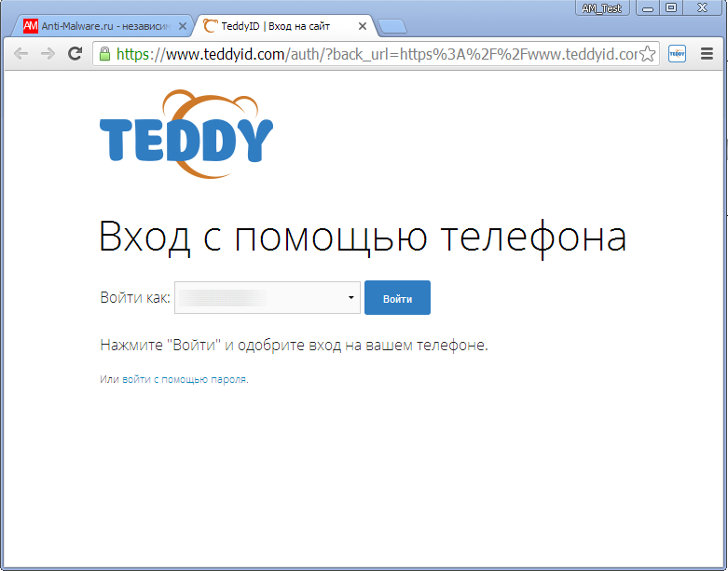Close the Anti-Malware.ru tab
Image resolution: width=728 pixels, height=571 pixels.
click(183, 26)
